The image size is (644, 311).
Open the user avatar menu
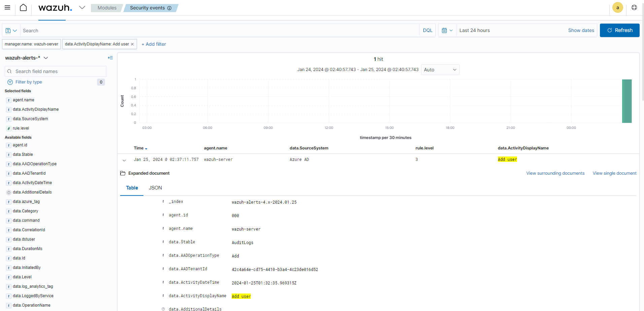617,7
